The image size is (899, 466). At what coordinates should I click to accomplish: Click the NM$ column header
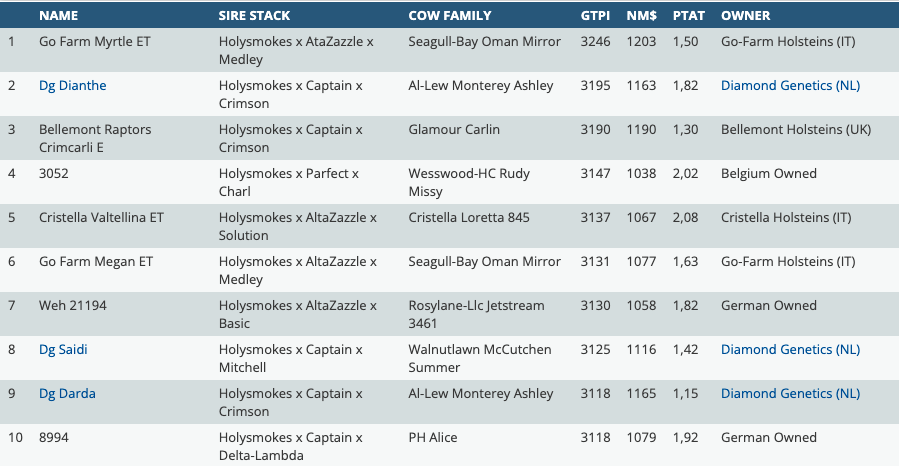click(641, 15)
